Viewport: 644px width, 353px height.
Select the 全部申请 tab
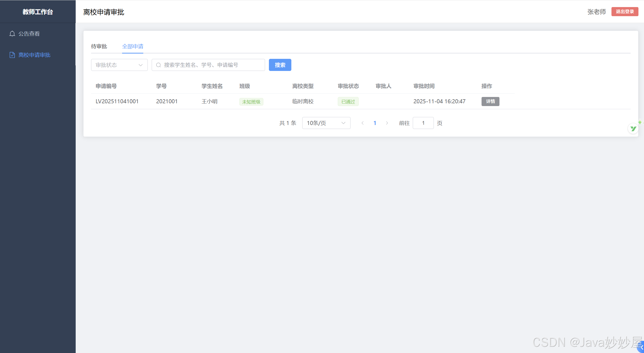pos(133,46)
